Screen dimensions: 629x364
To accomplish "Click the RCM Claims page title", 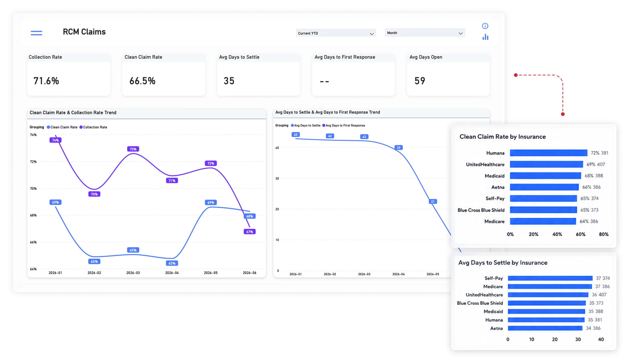I will (84, 32).
